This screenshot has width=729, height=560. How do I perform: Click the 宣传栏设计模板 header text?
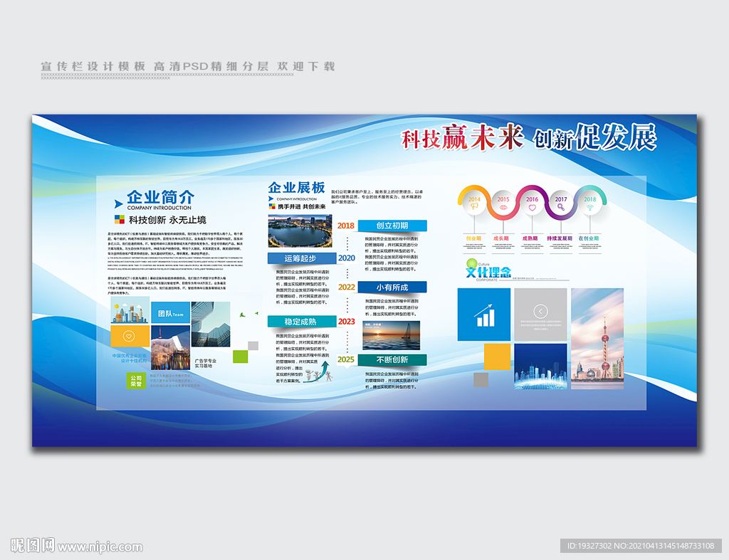point(93,66)
